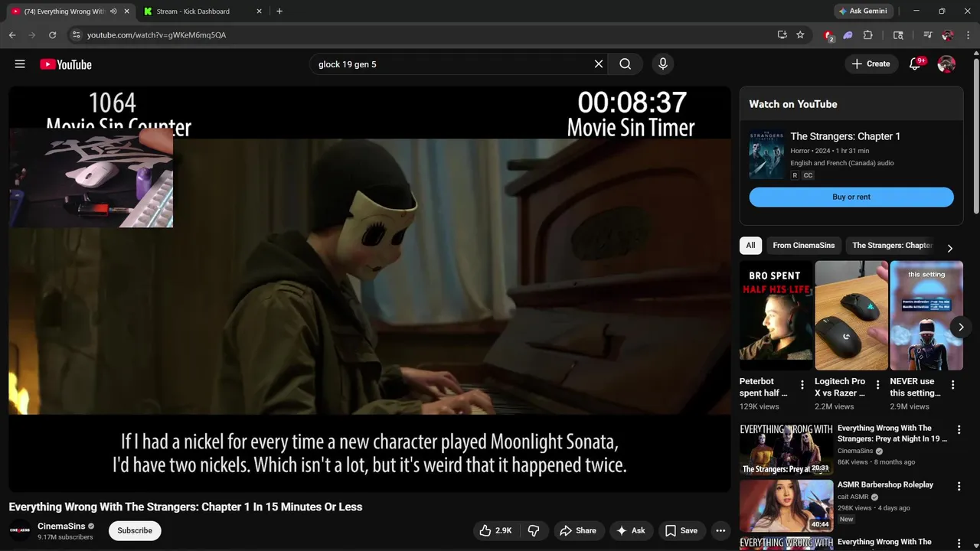Close the Kick Dashboard tab
980x551 pixels.
259,11
